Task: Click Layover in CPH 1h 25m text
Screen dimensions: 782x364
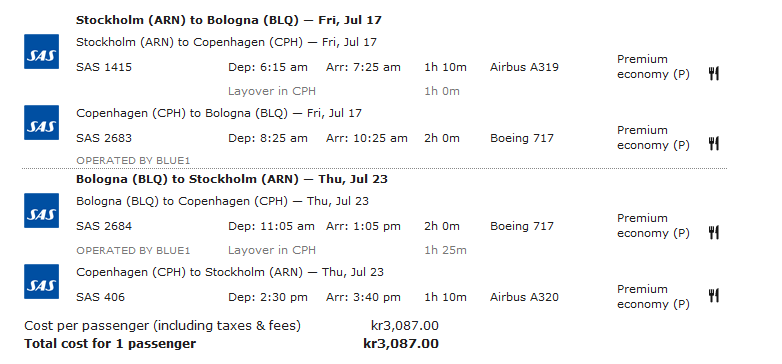Action: point(347,250)
